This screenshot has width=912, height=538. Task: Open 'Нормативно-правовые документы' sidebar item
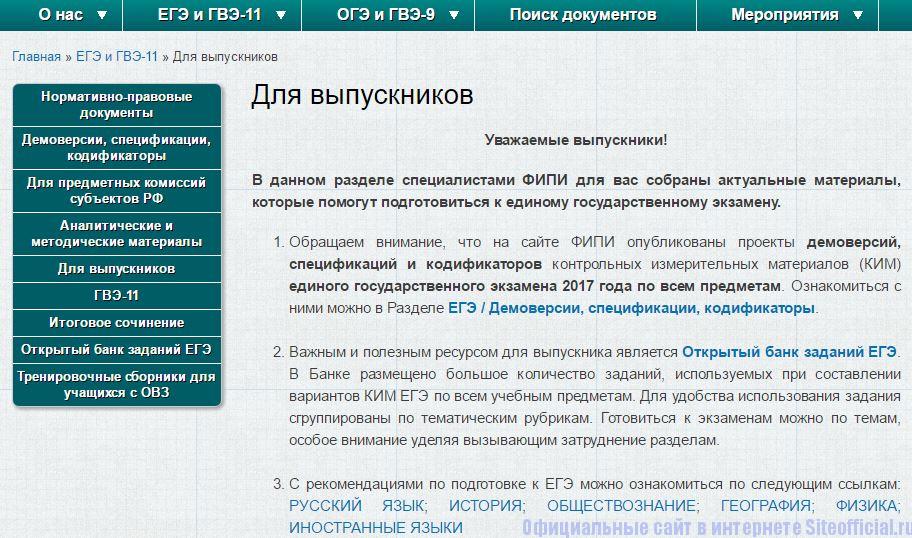(116, 104)
